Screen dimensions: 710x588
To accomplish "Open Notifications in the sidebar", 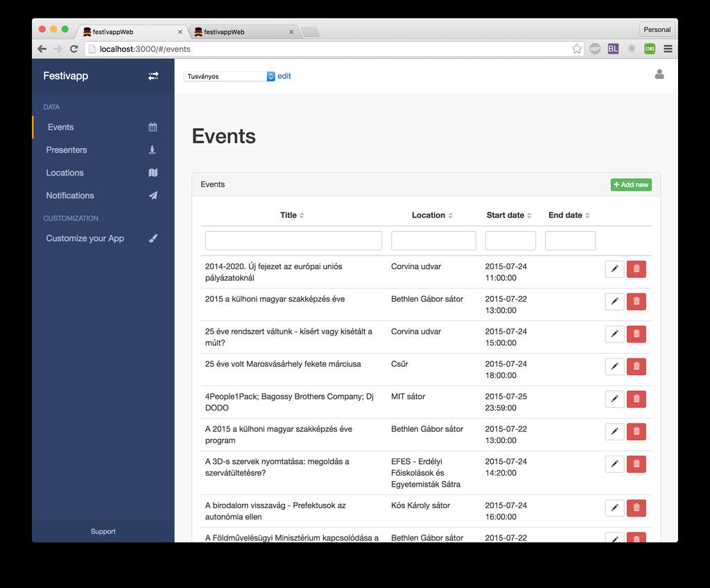I will [103, 196].
